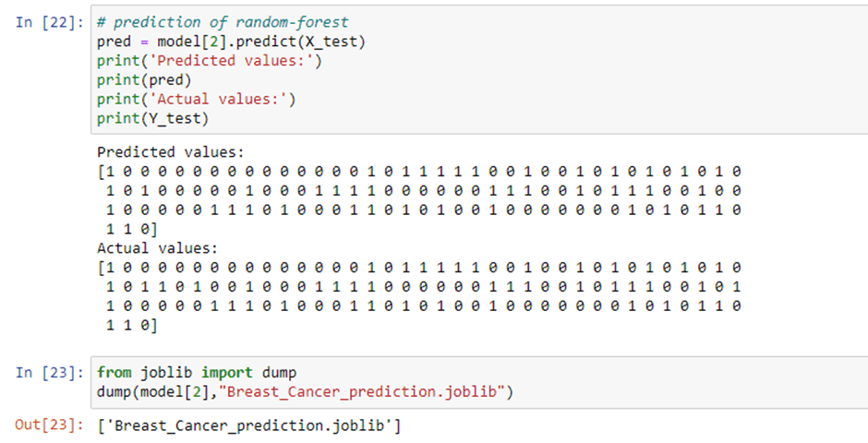The width and height of the screenshot is (868, 443).
Task: Click the print(Y_test) line
Action: (152, 118)
